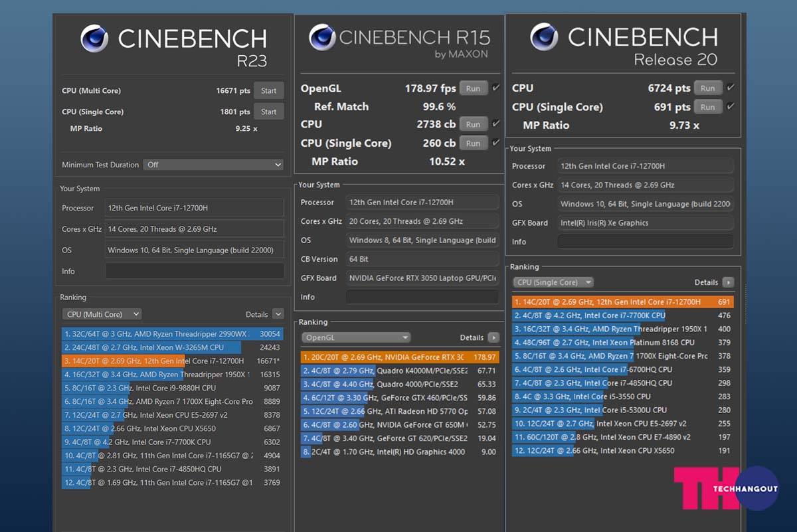Select the i7-12700H 691 row in Release 20

tap(623, 302)
